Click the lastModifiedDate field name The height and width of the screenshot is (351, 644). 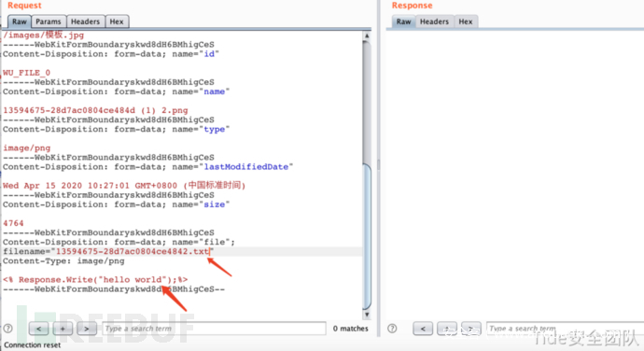pos(246,167)
